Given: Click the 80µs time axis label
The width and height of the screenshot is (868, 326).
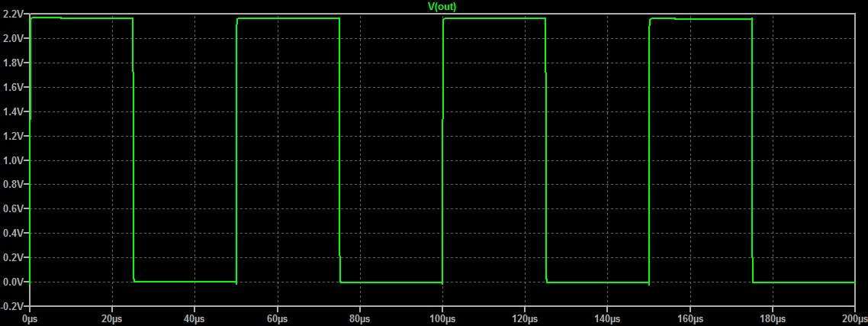Looking at the screenshot, I should tap(360, 319).
